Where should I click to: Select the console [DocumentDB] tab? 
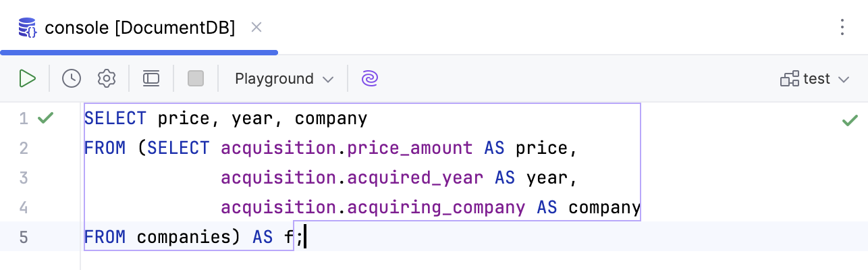pos(139,28)
